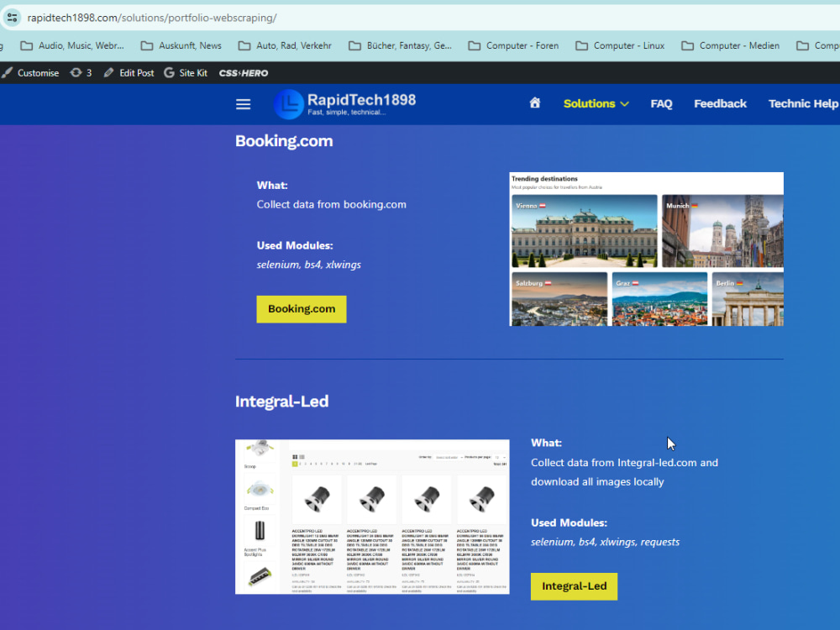Open the Auto, Rad, Verkehr bookmark folder

[285, 45]
